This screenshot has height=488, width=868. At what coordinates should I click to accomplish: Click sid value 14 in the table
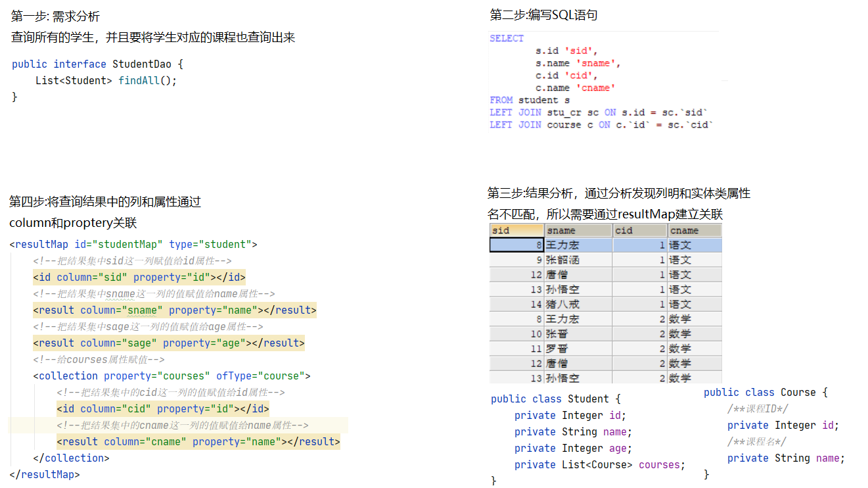click(516, 304)
